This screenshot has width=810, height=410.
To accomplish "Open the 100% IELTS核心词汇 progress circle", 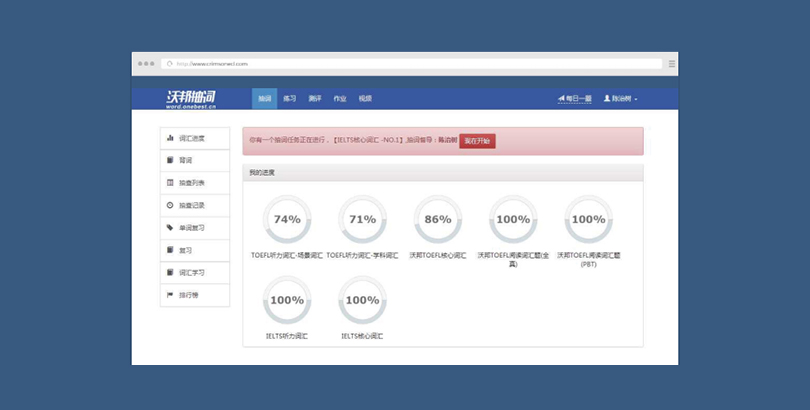I will [362, 300].
